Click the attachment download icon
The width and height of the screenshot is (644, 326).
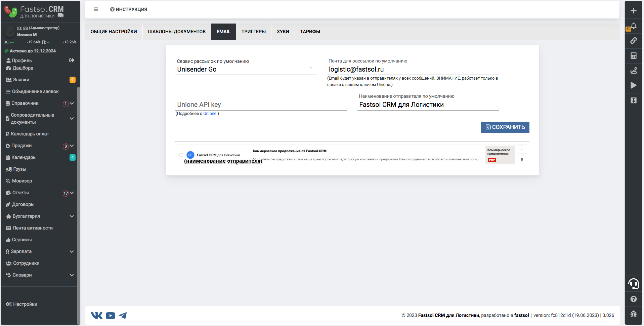tap(522, 160)
